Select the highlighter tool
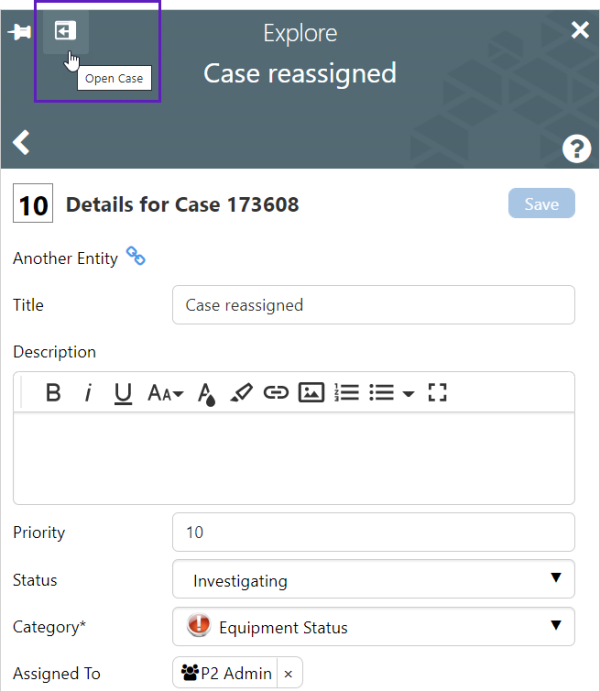Screen dimensions: 600x692 click(x=241, y=393)
